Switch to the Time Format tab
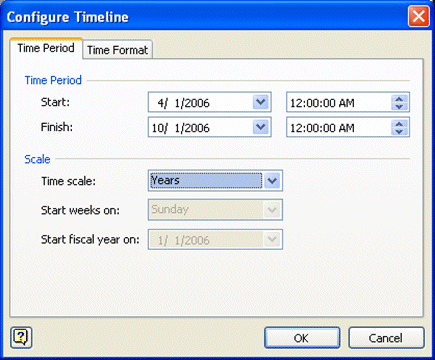Image resolution: width=435 pixels, height=360 pixels. tap(117, 50)
